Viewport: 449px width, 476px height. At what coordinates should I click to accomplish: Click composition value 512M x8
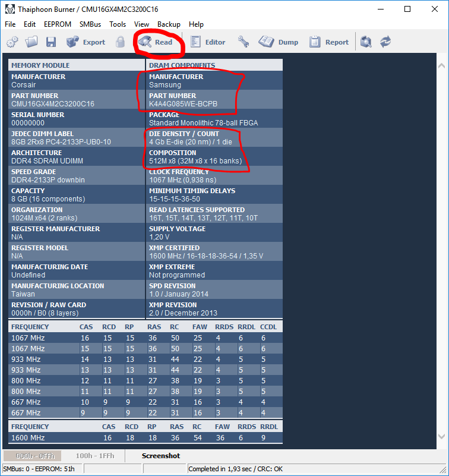[x=195, y=161]
